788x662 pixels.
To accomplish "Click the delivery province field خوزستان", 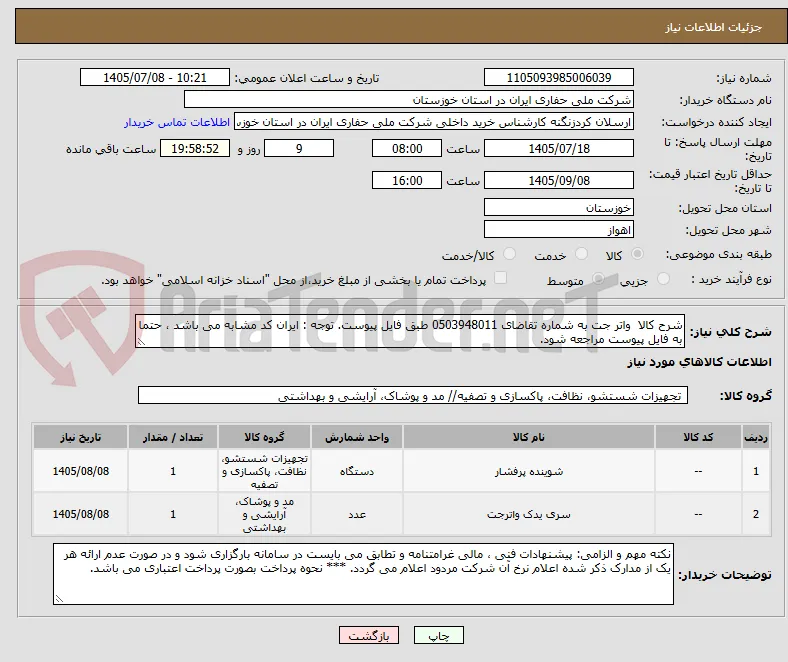I will point(559,207).
